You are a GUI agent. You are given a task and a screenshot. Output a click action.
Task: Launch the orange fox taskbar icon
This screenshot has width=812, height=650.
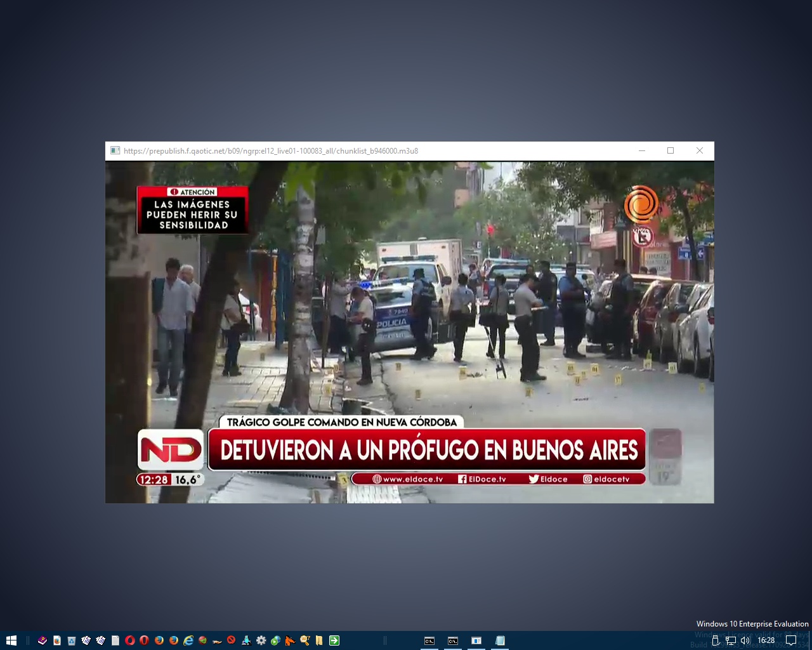click(x=290, y=640)
